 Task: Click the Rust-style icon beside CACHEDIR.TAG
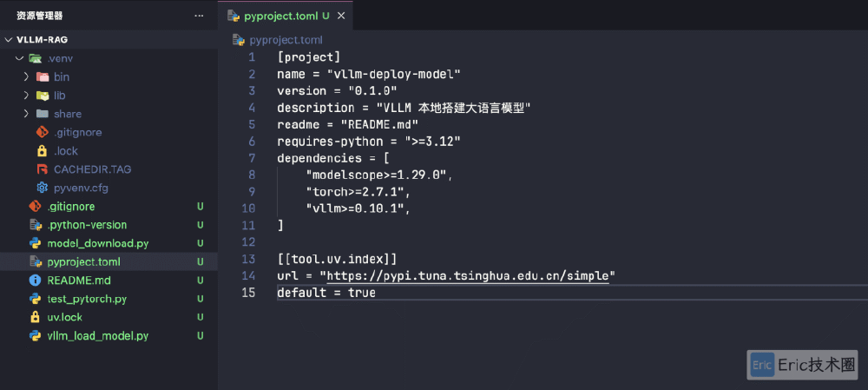point(42,169)
